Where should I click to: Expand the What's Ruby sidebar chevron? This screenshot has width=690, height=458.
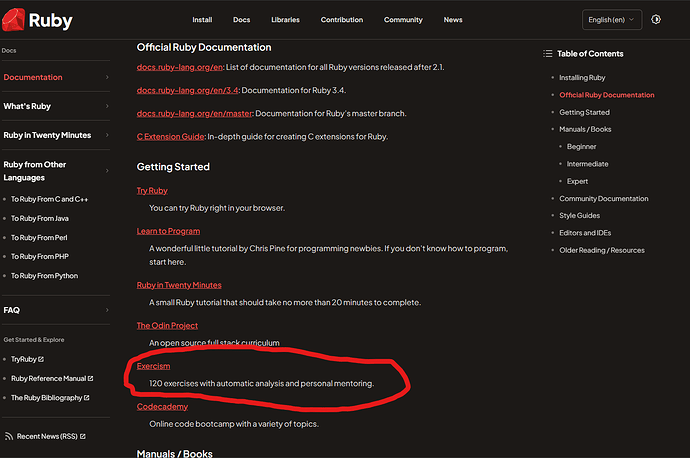click(107, 106)
